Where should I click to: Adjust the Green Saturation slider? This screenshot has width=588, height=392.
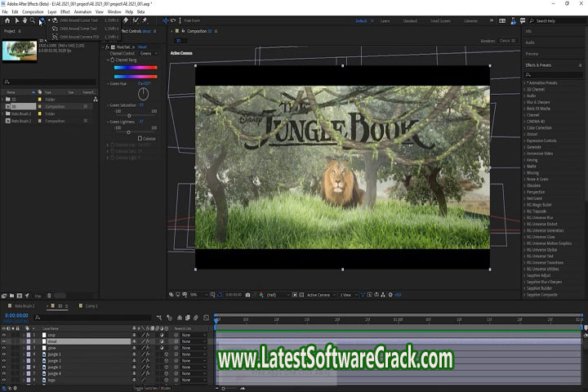coord(129,115)
